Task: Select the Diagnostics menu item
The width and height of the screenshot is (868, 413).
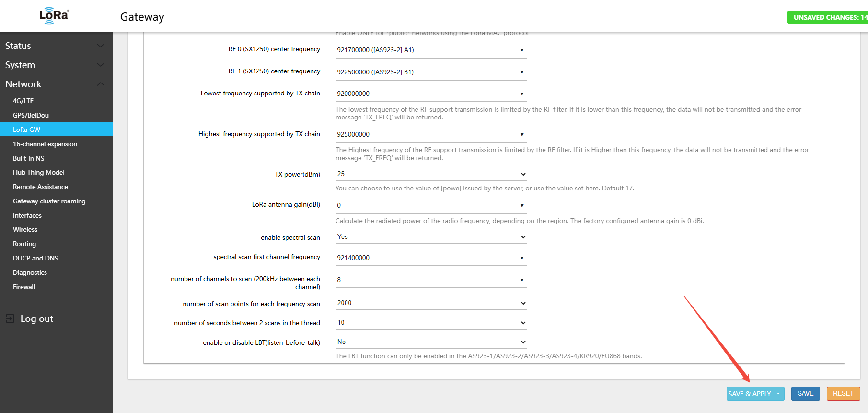Action: [30, 272]
